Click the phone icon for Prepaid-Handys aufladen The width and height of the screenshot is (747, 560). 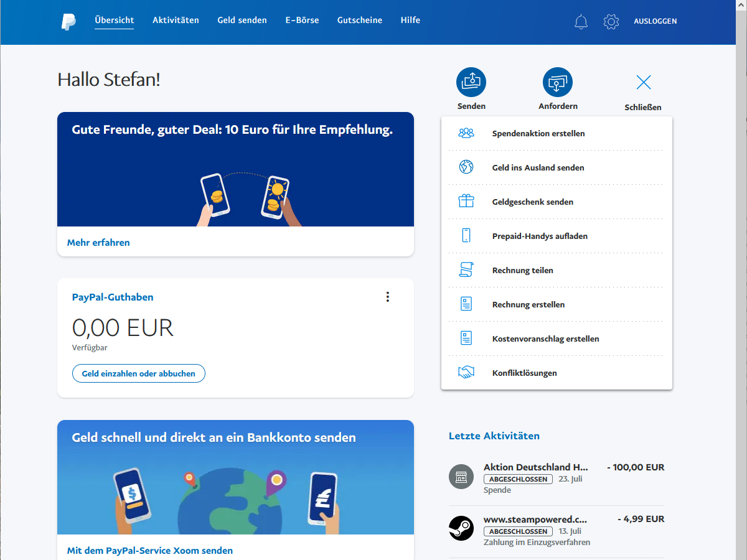[466, 235]
